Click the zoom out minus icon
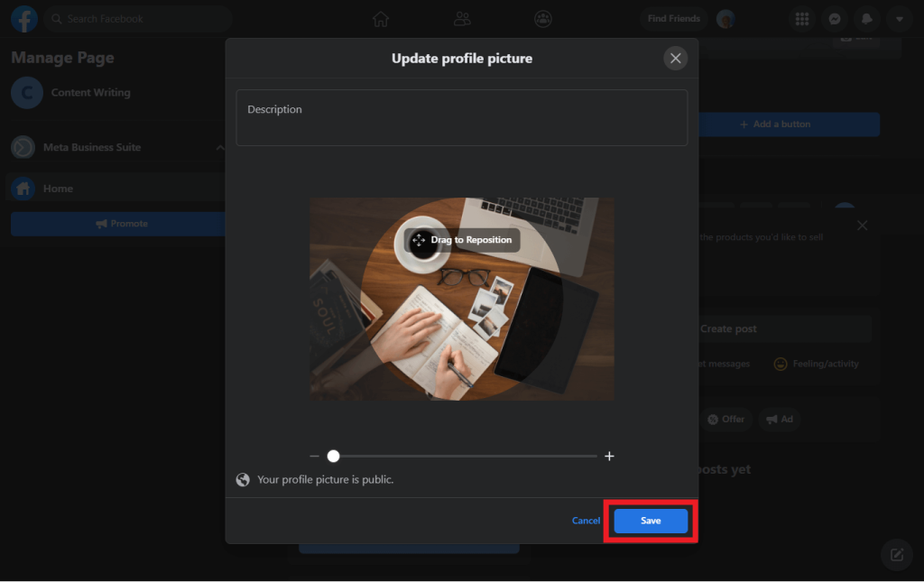This screenshot has height=582, width=924. [315, 456]
